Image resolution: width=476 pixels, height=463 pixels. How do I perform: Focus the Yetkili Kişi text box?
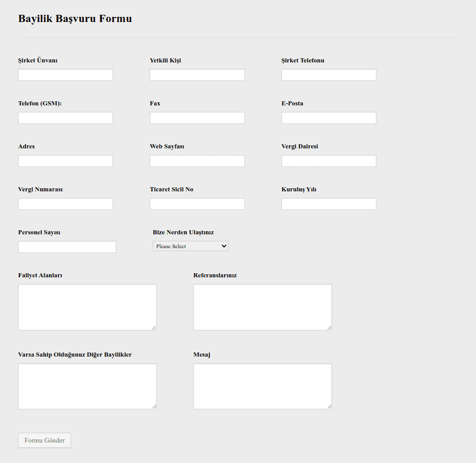click(x=197, y=75)
